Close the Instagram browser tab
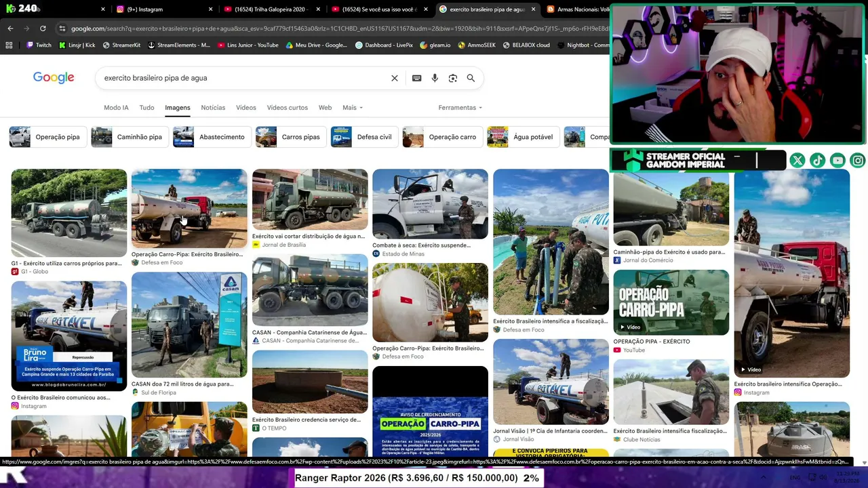 pos(211,9)
